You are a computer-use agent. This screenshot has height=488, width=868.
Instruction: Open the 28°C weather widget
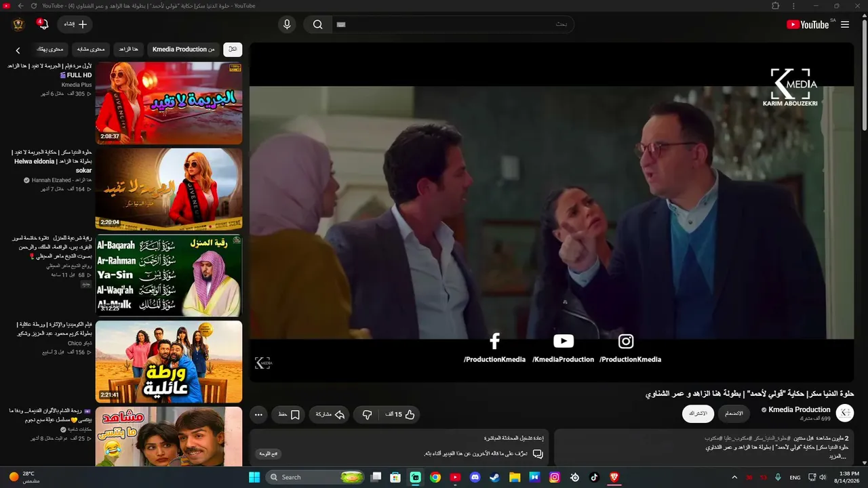[26, 477]
